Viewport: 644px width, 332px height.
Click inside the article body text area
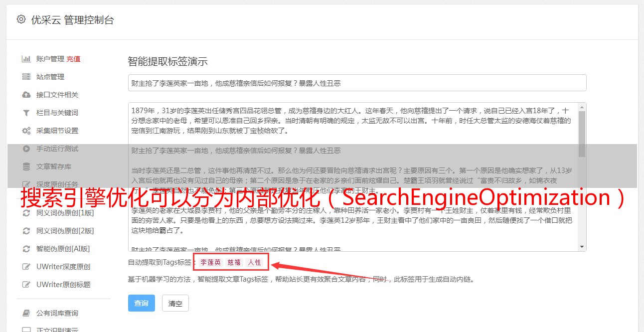tap(353, 176)
